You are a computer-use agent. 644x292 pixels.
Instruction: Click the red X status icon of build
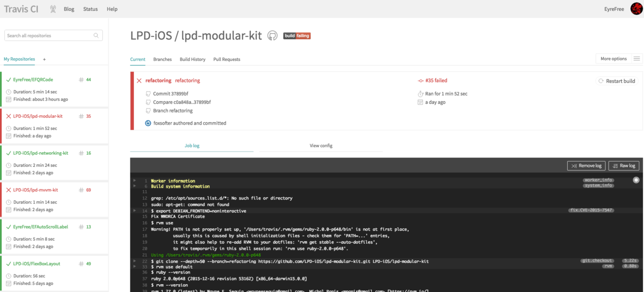(x=139, y=81)
